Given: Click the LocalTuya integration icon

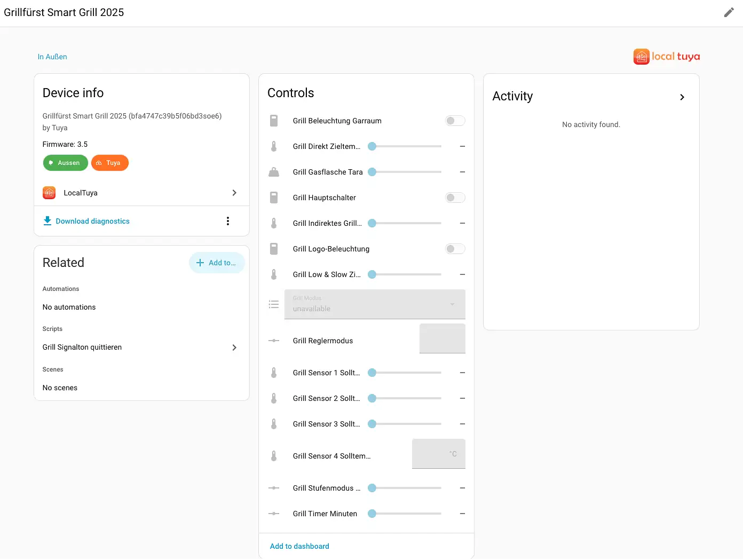Looking at the screenshot, I should tap(49, 193).
